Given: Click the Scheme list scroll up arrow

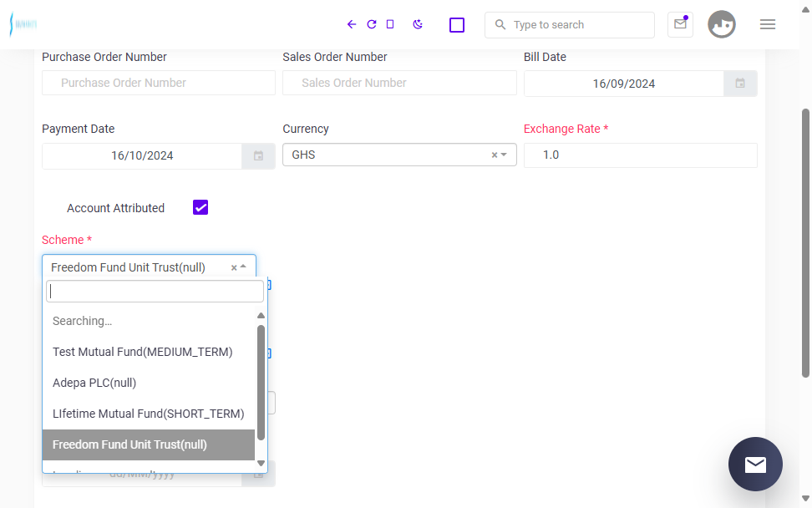Looking at the screenshot, I should [261, 315].
